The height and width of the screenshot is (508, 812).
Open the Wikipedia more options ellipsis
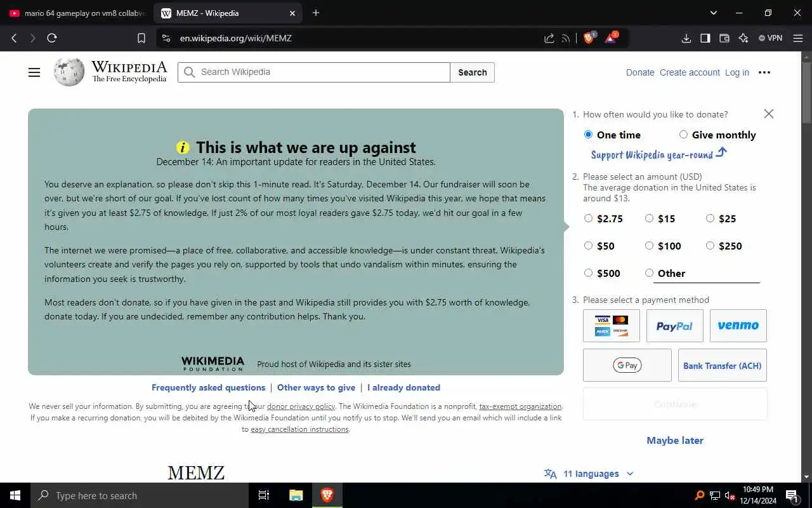tap(764, 72)
